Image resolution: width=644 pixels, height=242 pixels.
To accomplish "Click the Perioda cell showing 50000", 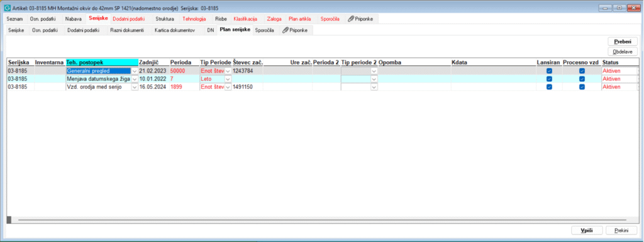I will pyautogui.click(x=184, y=71).
